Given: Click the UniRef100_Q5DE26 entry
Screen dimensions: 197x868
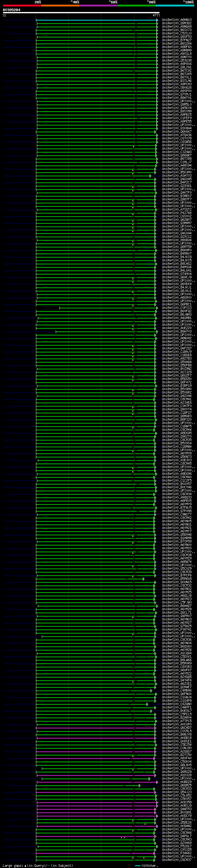Looking at the screenshot, I should [x=177, y=822].
